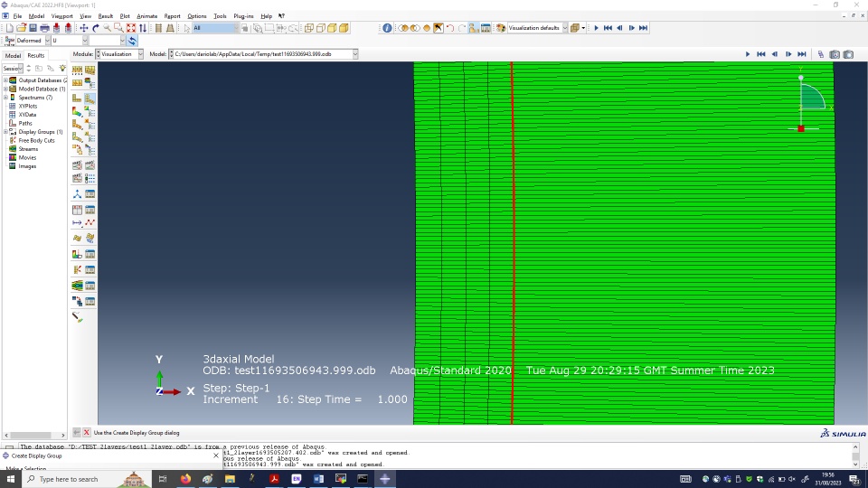The width and height of the screenshot is (868, 488).
Task: Play animation from viewport playback controls
Action: coord(748,54)
